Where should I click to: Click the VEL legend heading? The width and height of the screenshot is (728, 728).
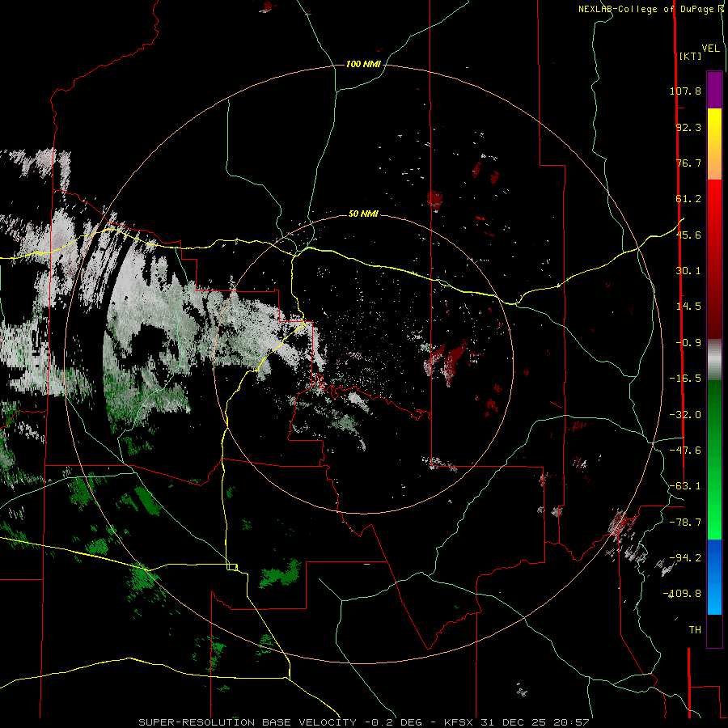pos(710,49)
